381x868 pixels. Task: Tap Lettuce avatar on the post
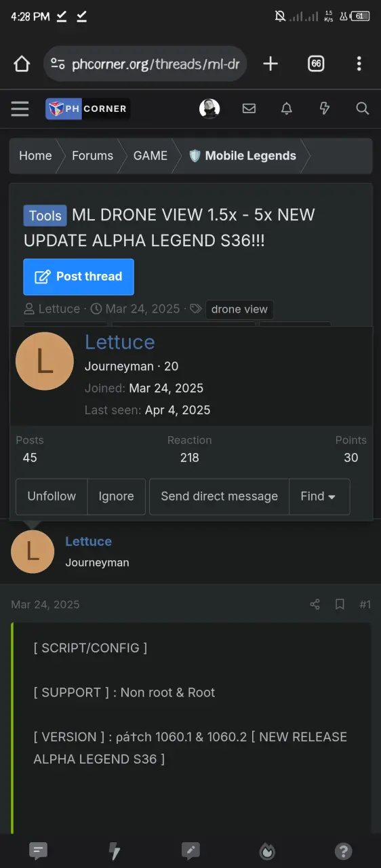(33, 551)
